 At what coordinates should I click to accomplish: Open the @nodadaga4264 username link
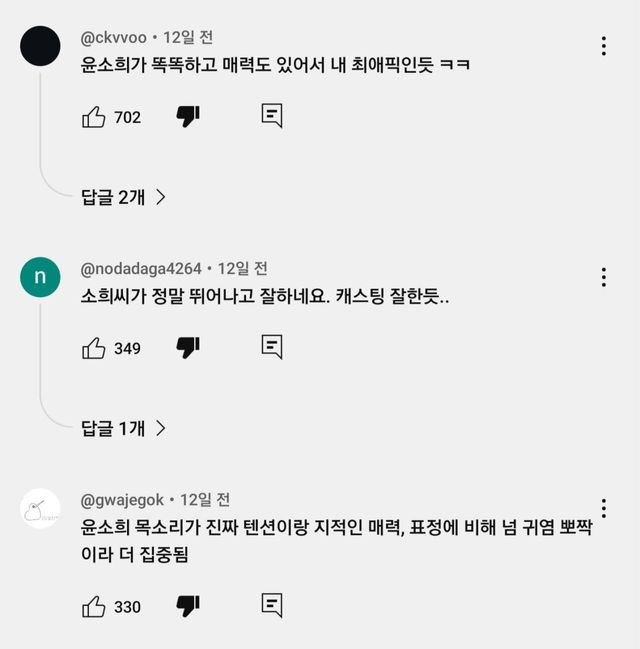click(x=141, y=269)
